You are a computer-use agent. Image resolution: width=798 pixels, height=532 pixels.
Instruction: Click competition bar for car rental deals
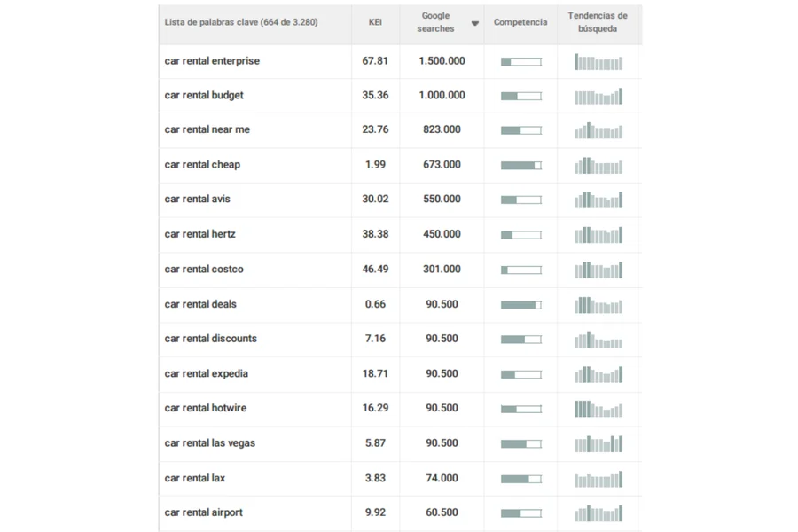(x=520, y=305)
